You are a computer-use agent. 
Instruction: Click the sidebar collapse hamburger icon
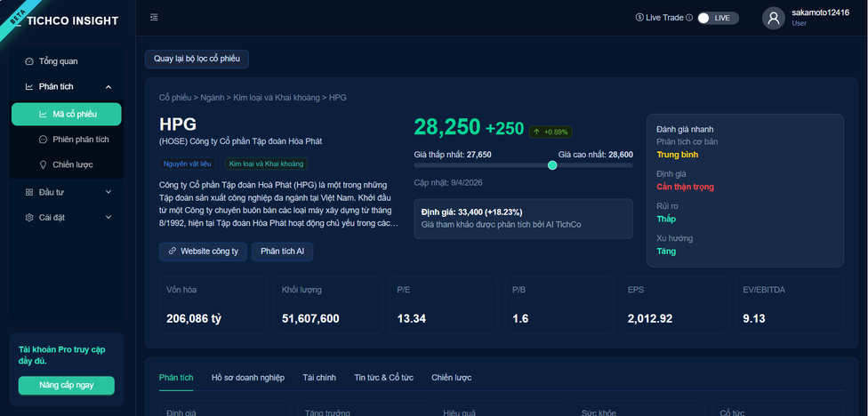(x=155, y=18)
